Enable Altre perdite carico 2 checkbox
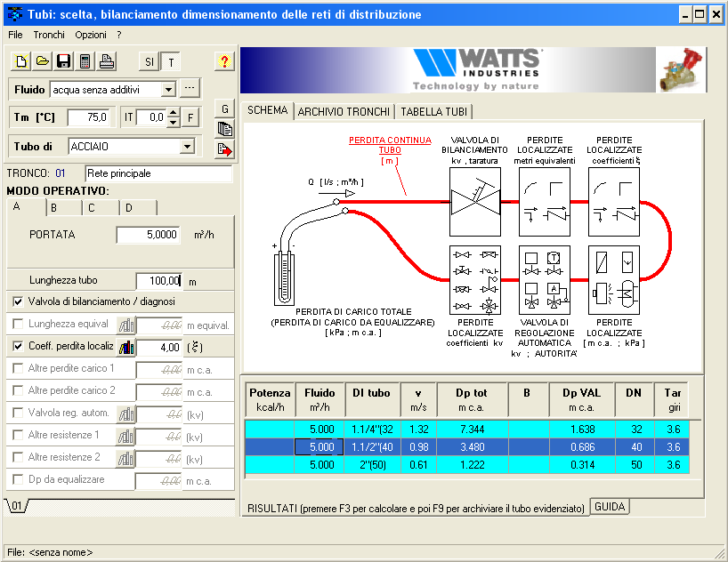This screenshot has height=562, width=728. click(x=18, y=390)
